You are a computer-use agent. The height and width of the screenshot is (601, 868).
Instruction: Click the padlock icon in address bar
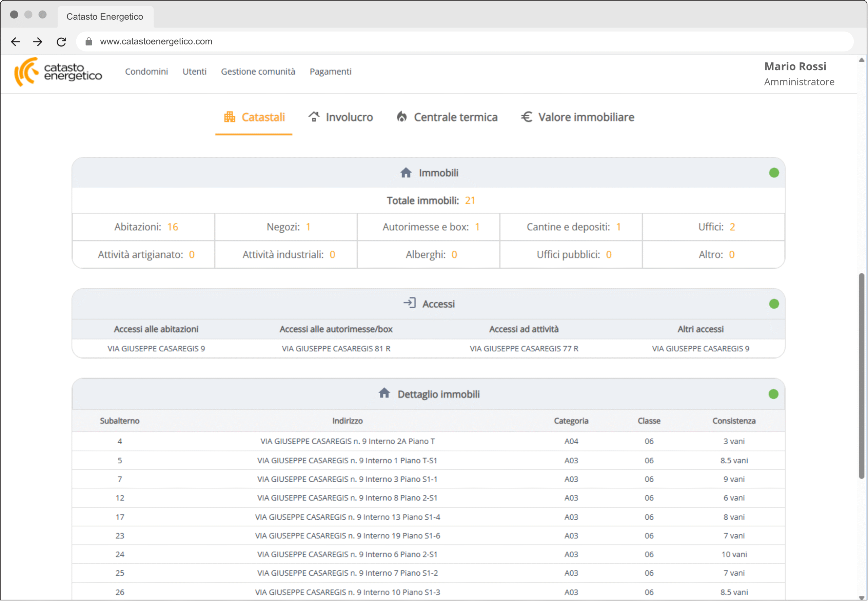(89, 41)
